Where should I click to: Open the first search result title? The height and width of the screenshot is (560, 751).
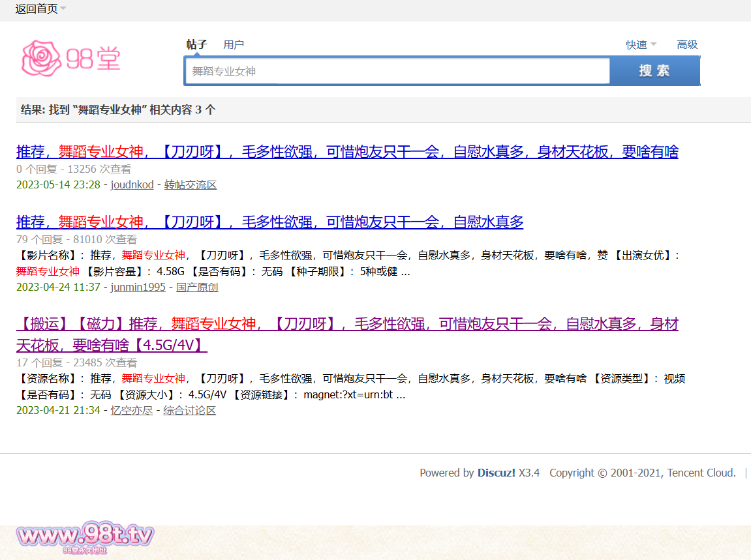pos(347,152)
